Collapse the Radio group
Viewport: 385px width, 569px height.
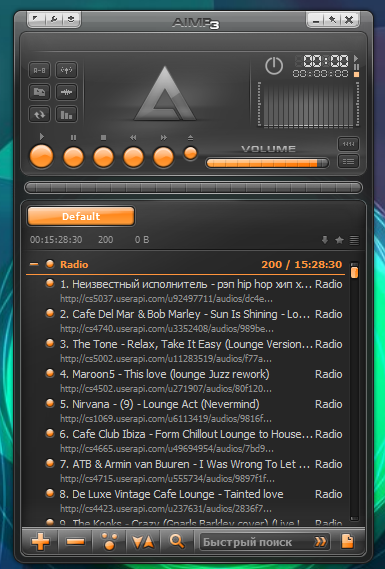(34, 264)
